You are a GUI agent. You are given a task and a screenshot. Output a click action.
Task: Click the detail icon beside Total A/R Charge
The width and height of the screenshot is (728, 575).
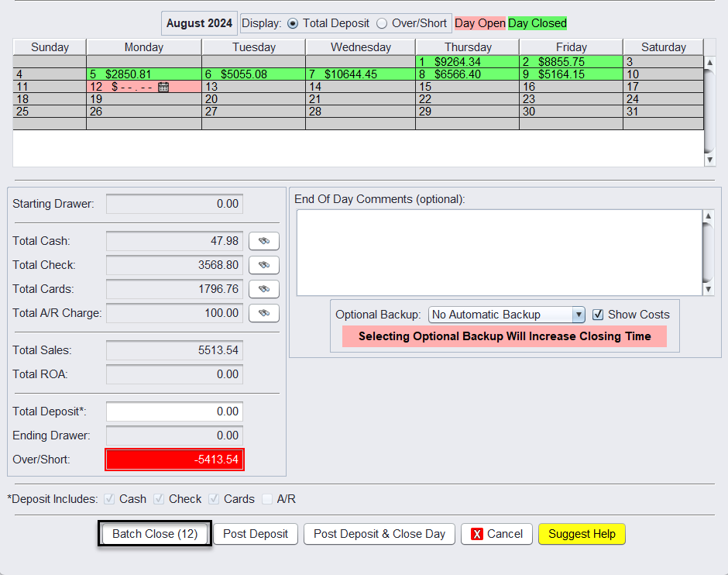pos(263,313)
